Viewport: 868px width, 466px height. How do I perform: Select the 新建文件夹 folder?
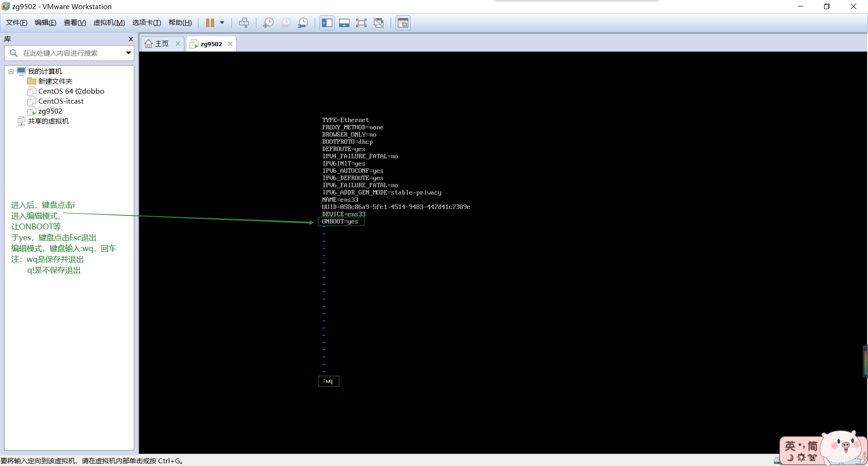(x=55, y=81)
